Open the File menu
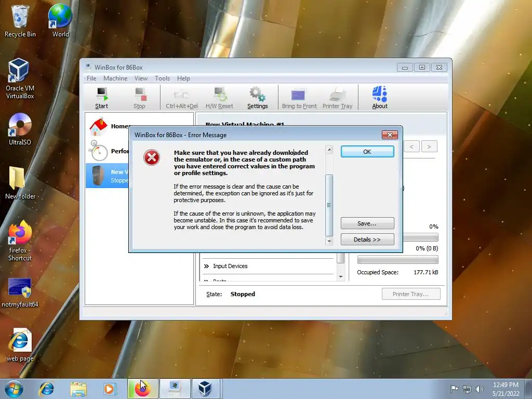 point(91,78)
